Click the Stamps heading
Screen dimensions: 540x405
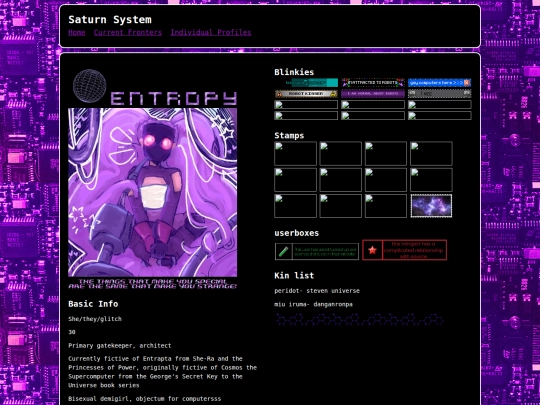(x=289, y=135)
